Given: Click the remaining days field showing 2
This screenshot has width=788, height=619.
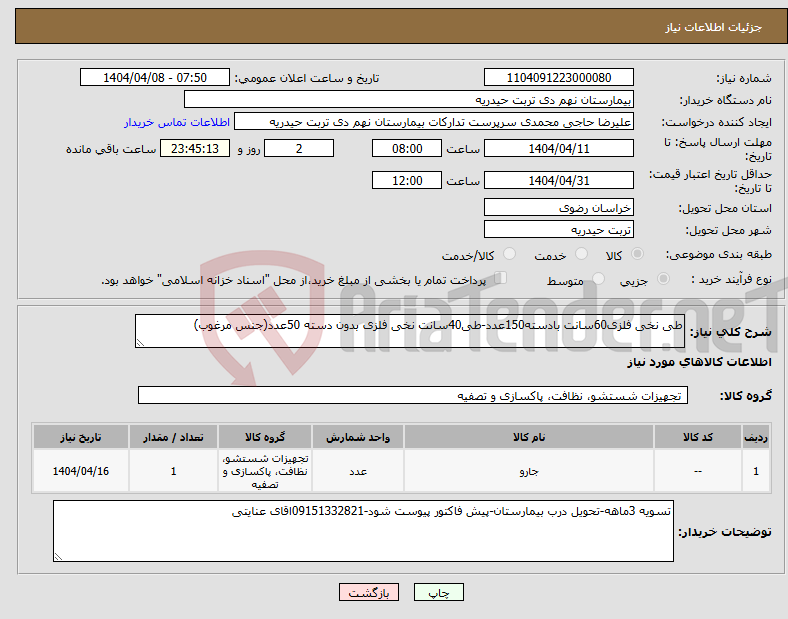Looking at the screenshot, I should (299, 149).
